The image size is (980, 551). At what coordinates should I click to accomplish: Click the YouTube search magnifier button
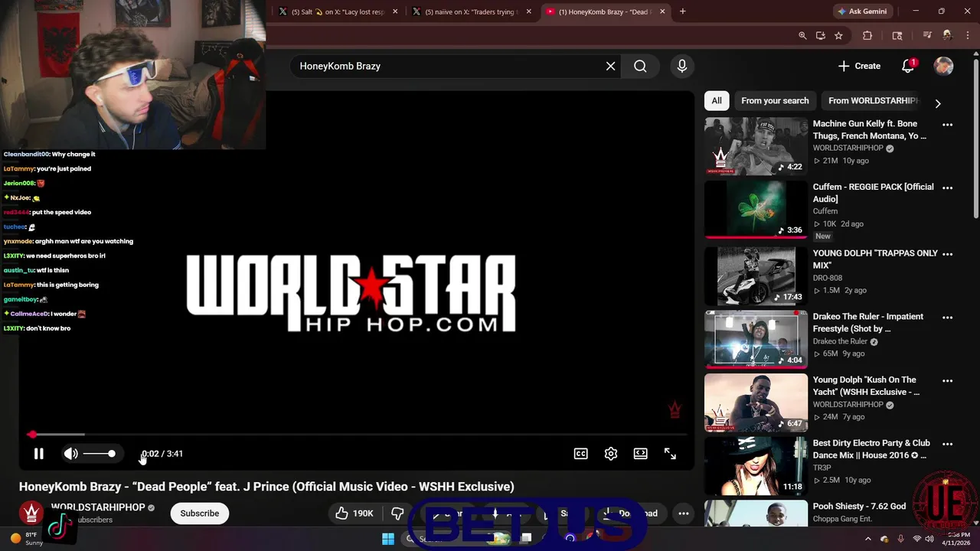click(640, 66)
